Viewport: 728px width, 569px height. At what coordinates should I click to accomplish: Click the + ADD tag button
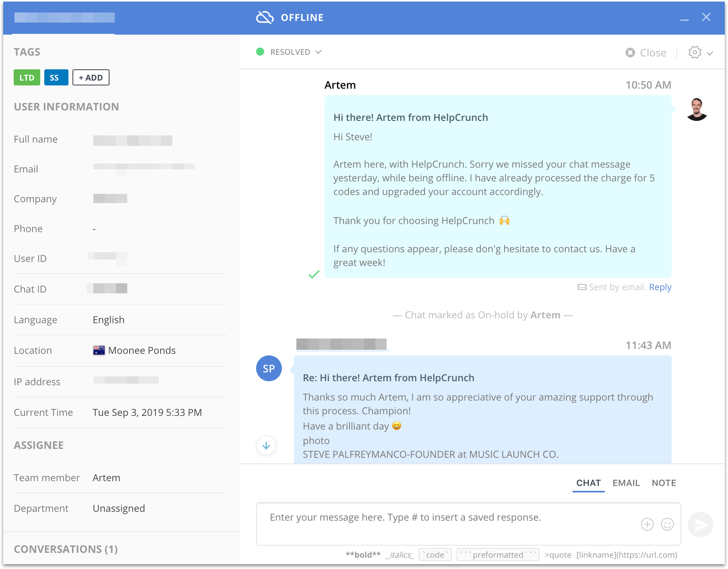click(x=91, y=77)
